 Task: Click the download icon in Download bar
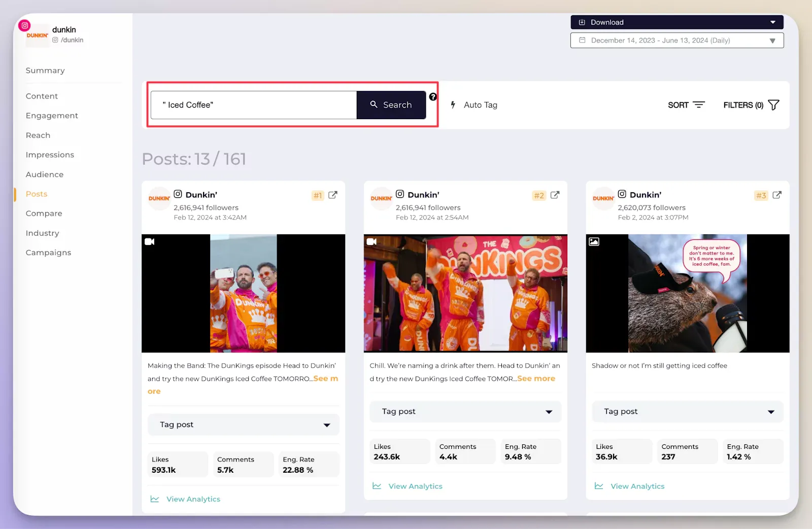[x=582, y=22]
